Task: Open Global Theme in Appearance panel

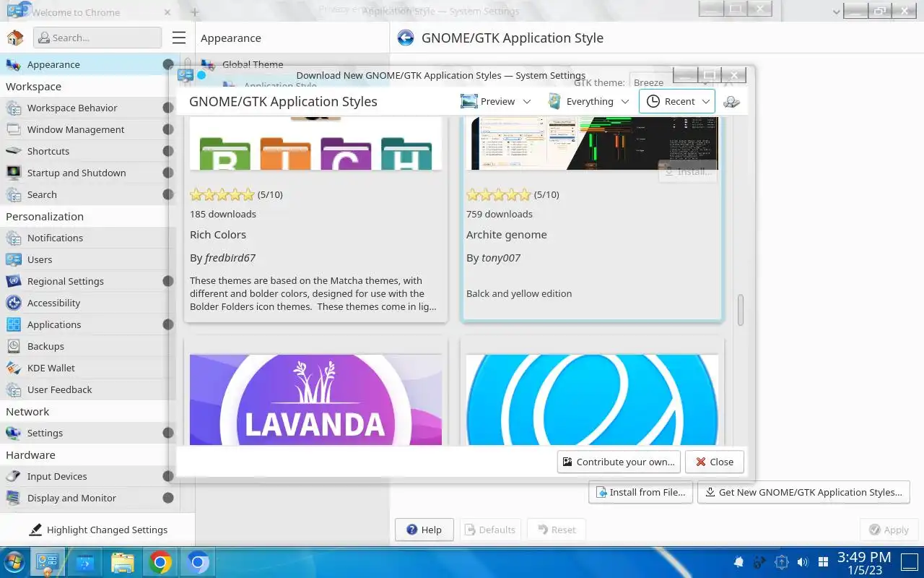Action: coord(252,64)
